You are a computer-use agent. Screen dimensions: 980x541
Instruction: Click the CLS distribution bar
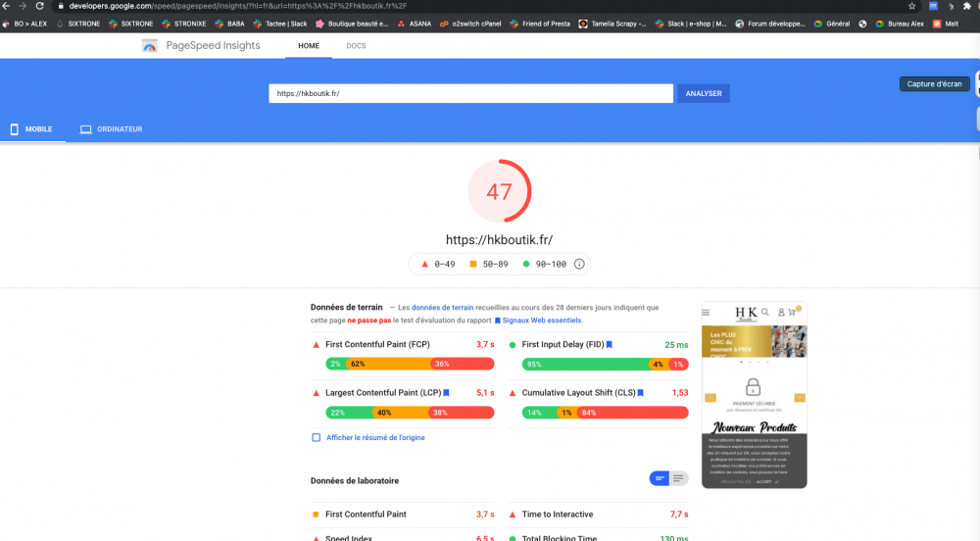point(606,413)
